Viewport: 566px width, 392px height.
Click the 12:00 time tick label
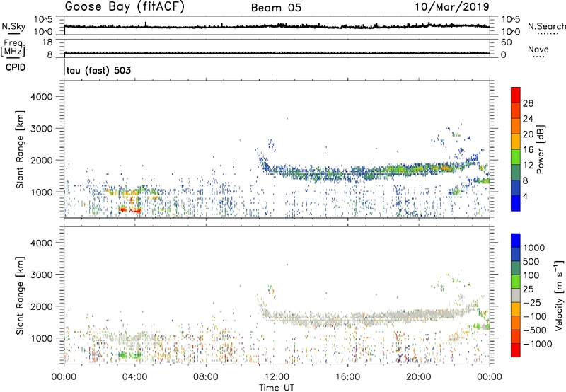(x=277, y=377)
